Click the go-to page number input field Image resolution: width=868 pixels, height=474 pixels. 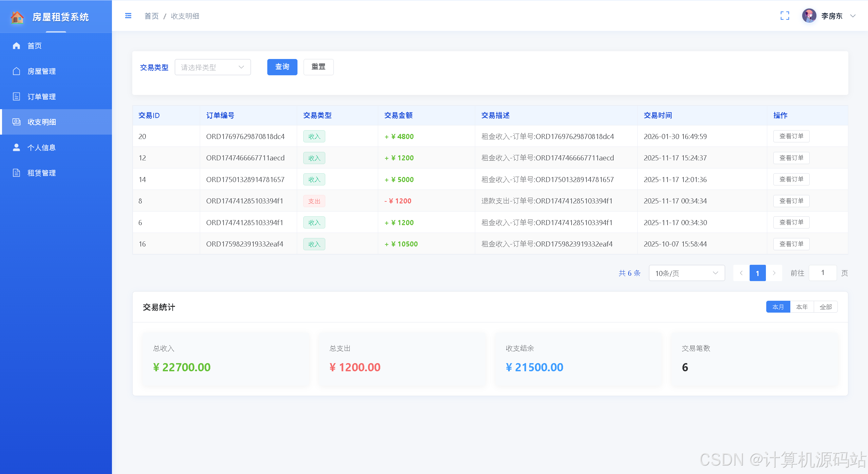pyautogui.click(x=823, y=273)
